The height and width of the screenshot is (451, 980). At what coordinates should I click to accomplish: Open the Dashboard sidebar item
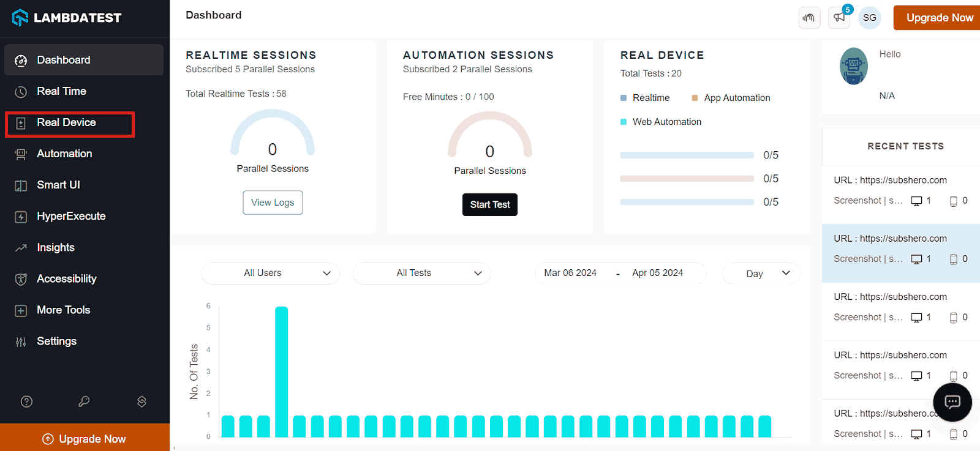pyautogui.click(x=84, y=60)
